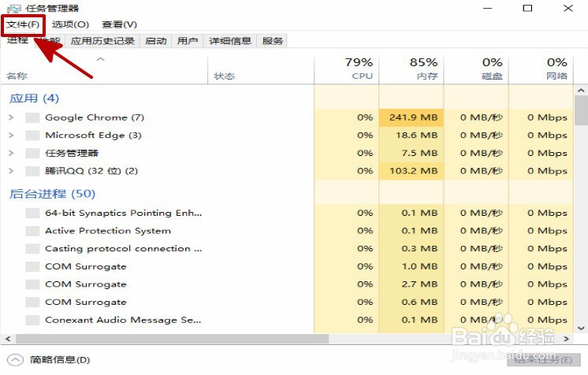Expand the 任务管理器 process row
Image resolution: width=588 pixels, height=375 pixels.
(11, 153)
